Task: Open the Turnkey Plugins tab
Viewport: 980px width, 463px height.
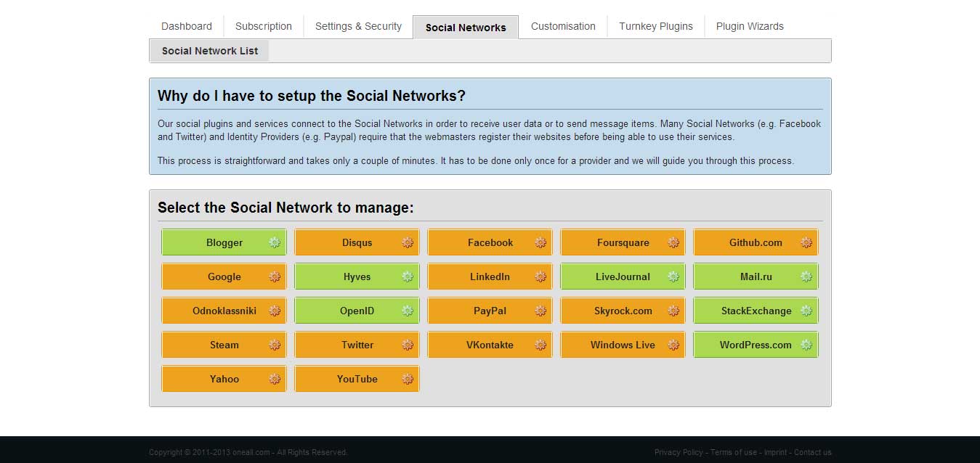Action: pyautogui.click(x=656, y=26)
